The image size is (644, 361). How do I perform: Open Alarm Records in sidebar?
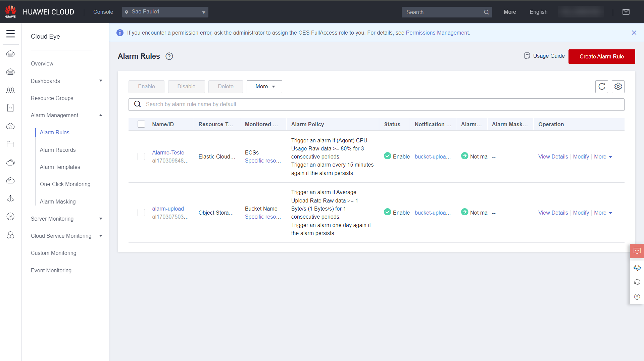point(58,150)
